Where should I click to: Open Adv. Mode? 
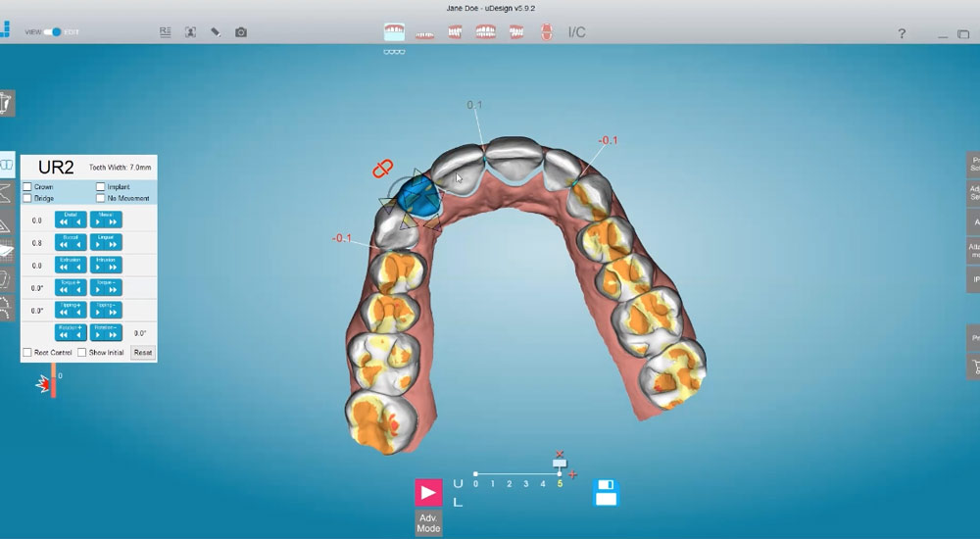pos(428,522)
